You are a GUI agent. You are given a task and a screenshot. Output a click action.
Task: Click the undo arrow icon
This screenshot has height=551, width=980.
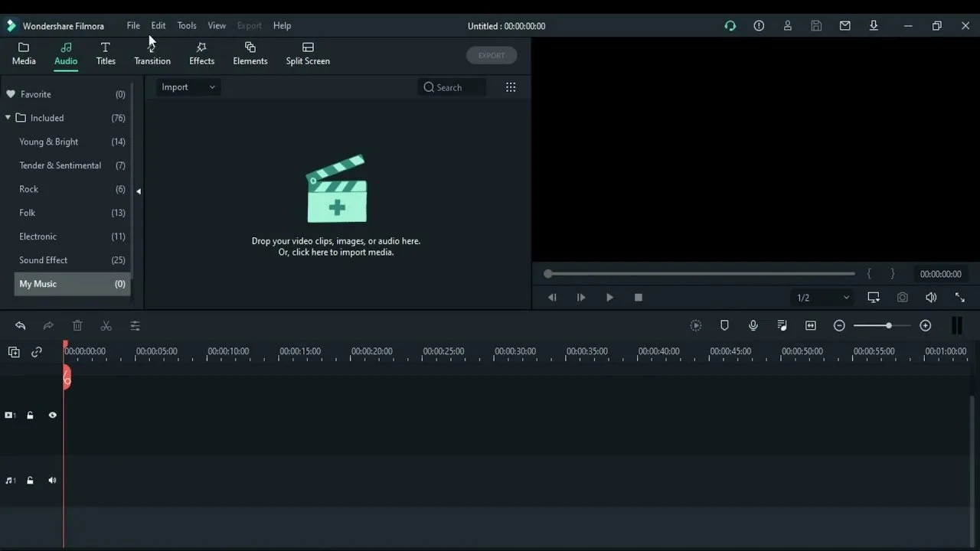(21, 326)
